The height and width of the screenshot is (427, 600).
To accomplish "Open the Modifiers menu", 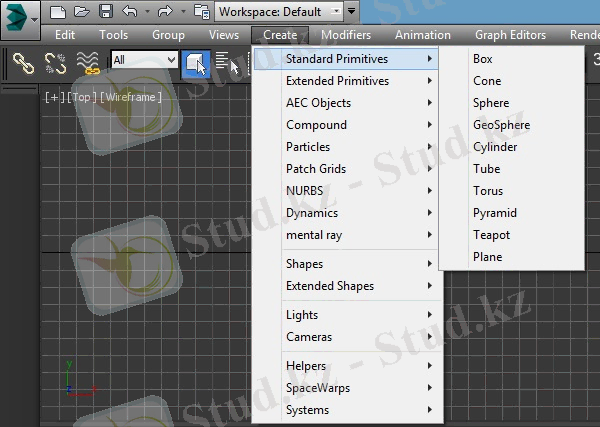I will [346, 35].
